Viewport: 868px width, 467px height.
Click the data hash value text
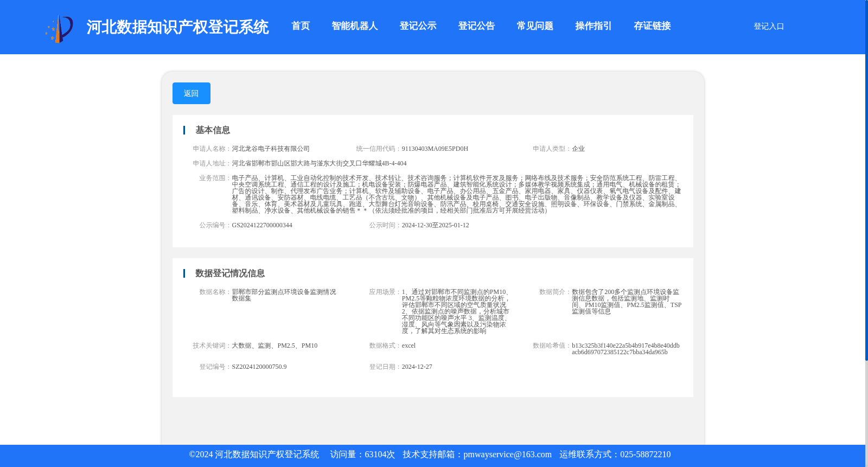[x=626, y=349]
